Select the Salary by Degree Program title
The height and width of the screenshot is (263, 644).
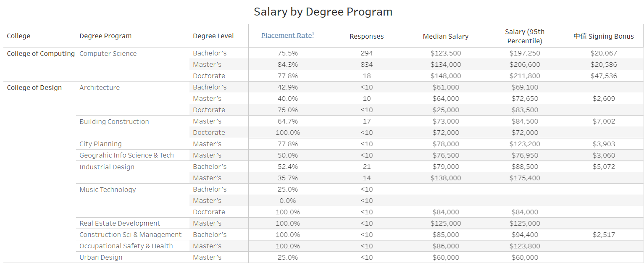point(323,12)
